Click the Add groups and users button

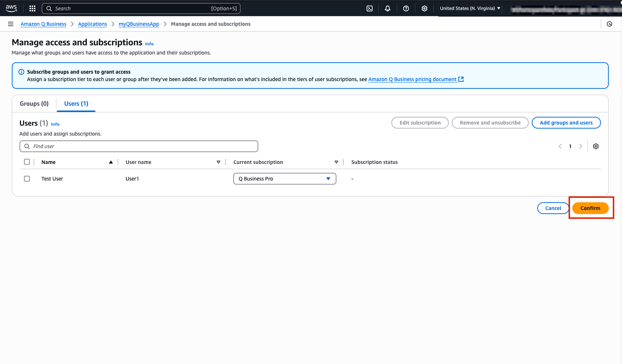pos(566,123)
